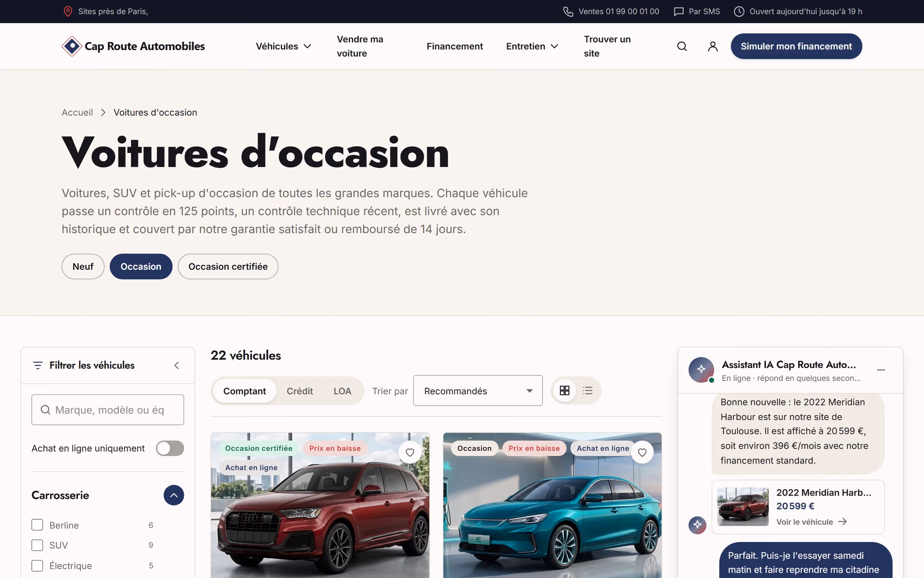Go to Accueil breadcrumb link

point(77,112)
